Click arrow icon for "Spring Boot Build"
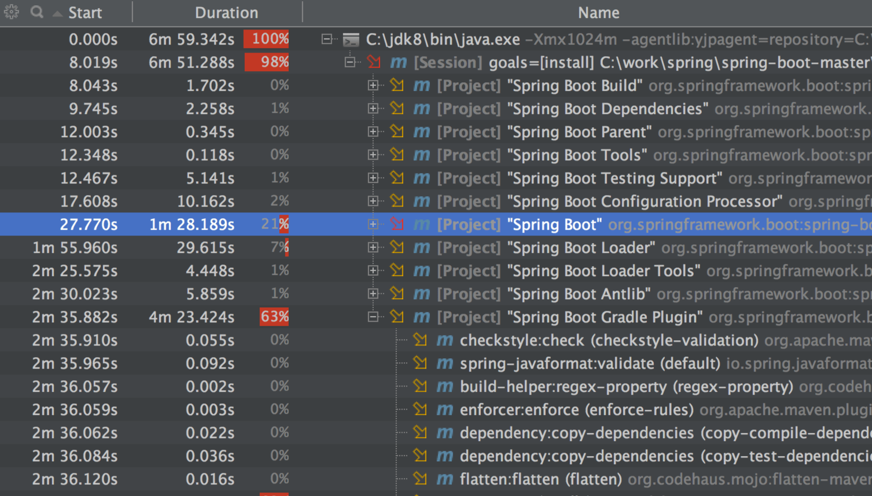The height and width of the screenshot is (496, 872). point(397,86)
